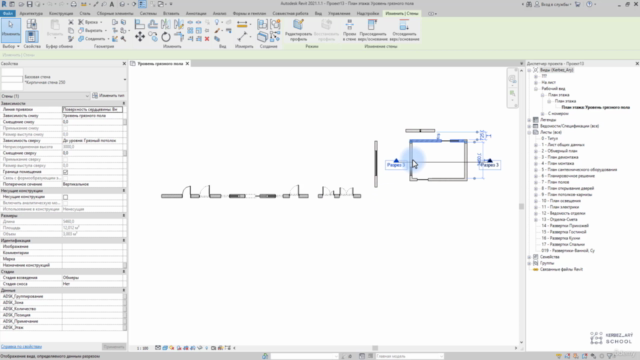Click the Properties help link
Viewport: 640px width, 360px height.
(x=21, y=347)
